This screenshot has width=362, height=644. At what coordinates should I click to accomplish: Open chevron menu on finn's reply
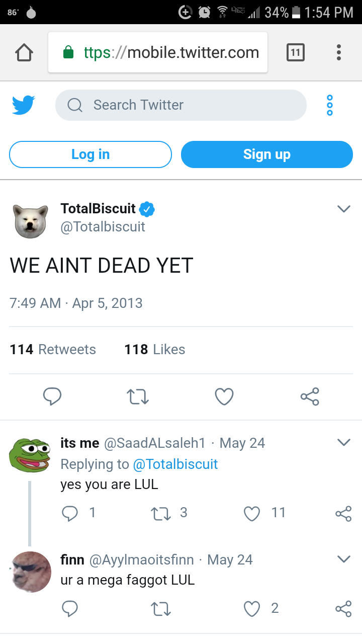click(343, 559)
